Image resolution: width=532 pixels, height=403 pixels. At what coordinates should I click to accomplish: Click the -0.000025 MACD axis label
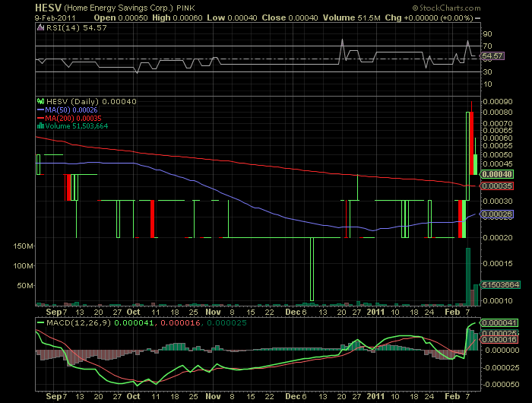click(500, 368)
